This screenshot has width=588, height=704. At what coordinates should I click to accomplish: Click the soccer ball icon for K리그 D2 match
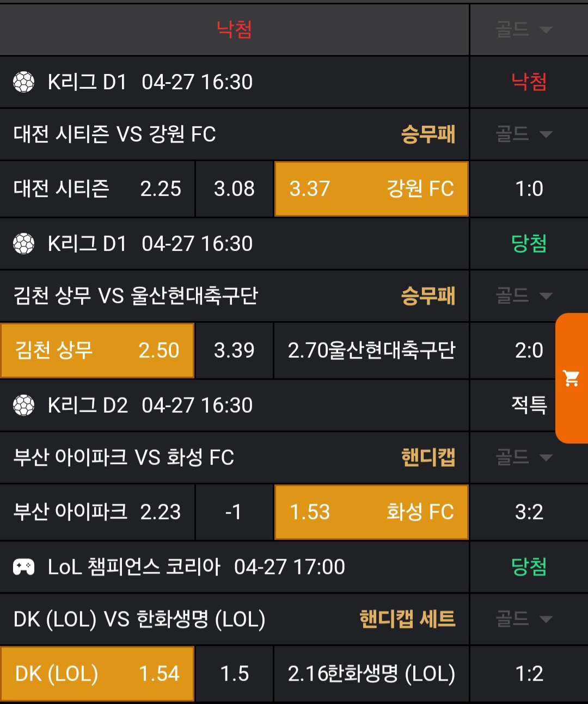pyautogui.click(x=24, y=406)
